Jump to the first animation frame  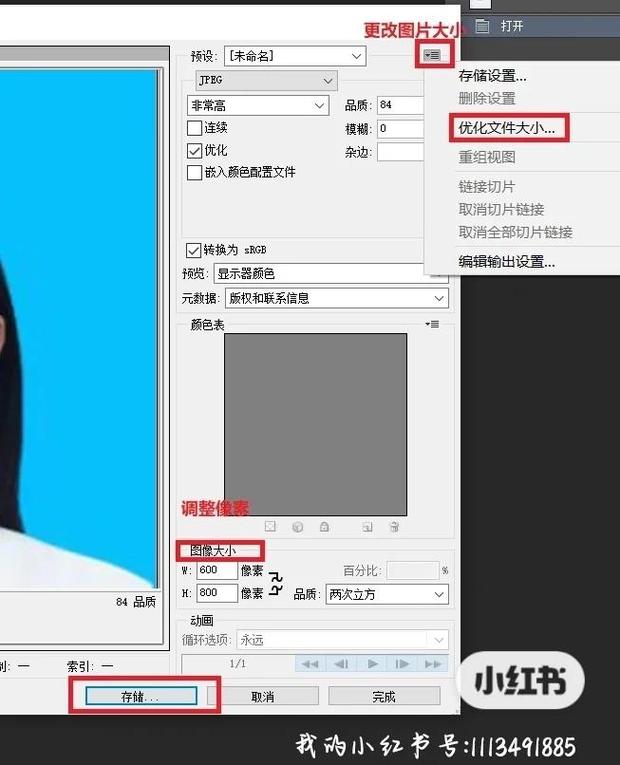tap(310, 664)
